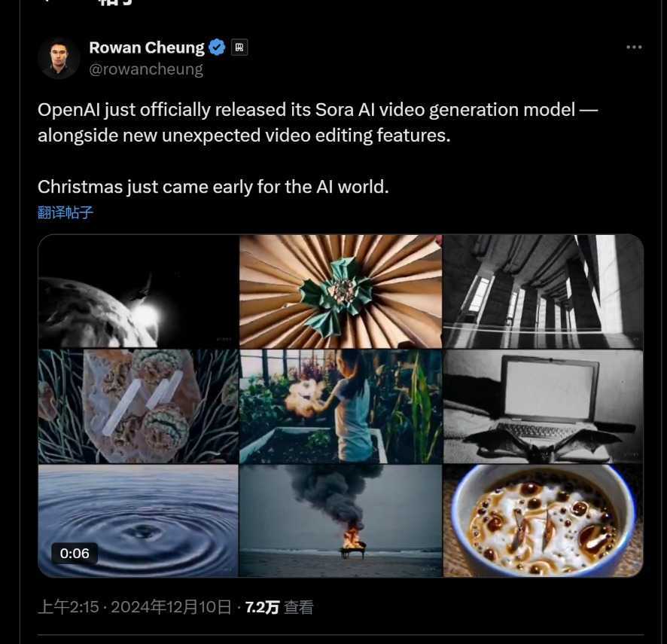Click the 上午2:15 · 2024年12月10日 timestamp
The image size is (667, 644).
click(134, 607)
